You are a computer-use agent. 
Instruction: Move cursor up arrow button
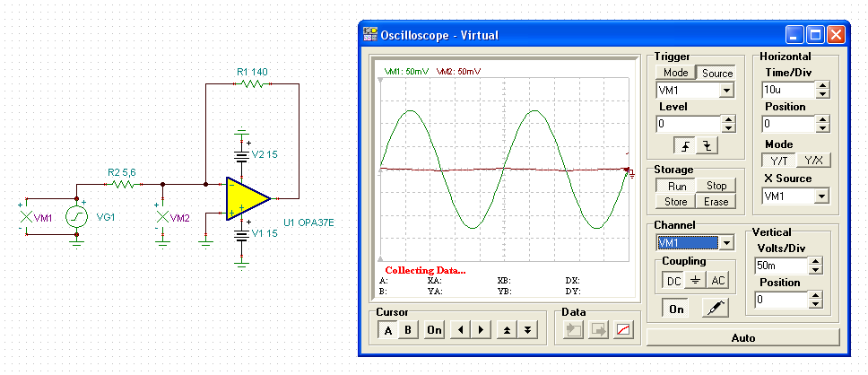(507, 330)
